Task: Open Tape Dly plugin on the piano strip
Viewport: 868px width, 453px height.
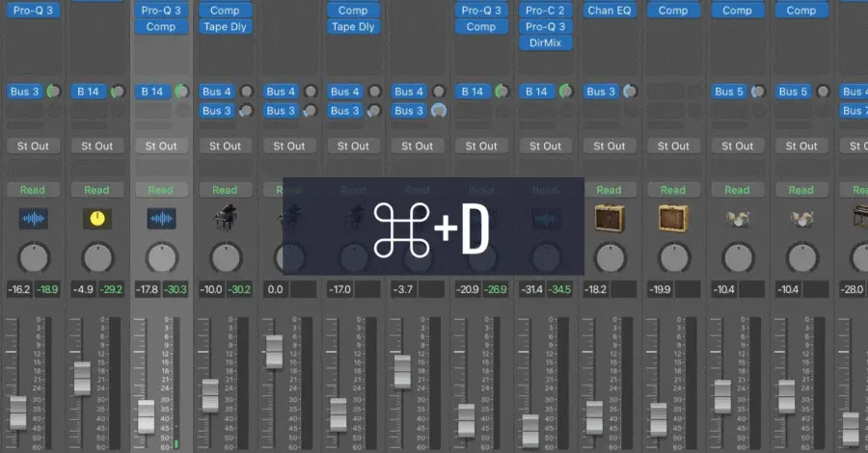Action: 225,27
